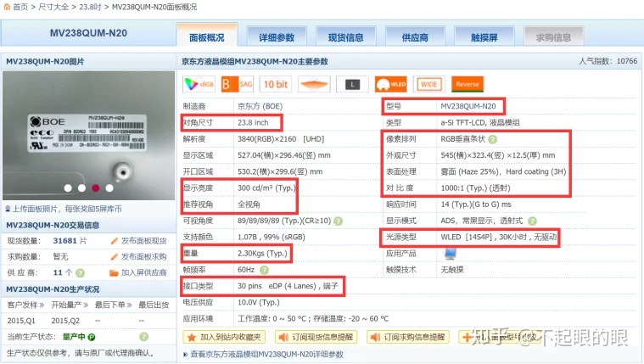Open 尺寸大全 breadcrumb link

coord(53,7)
